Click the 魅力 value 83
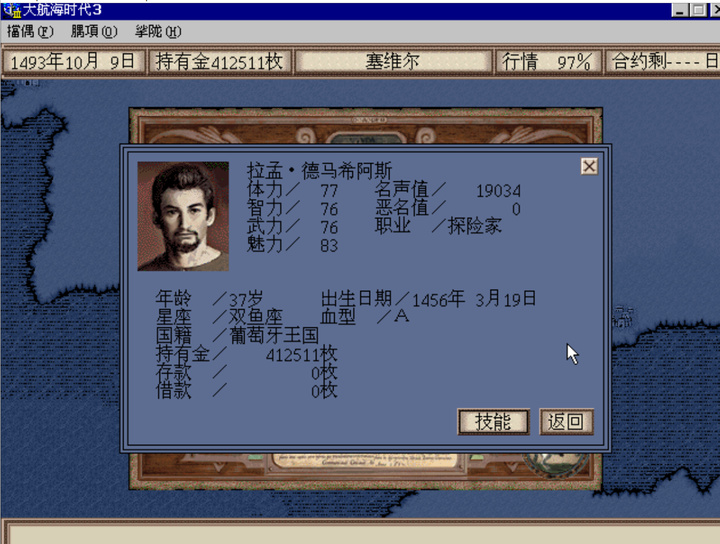This screenshot has width=720, height=544. [x=329, y=246]
